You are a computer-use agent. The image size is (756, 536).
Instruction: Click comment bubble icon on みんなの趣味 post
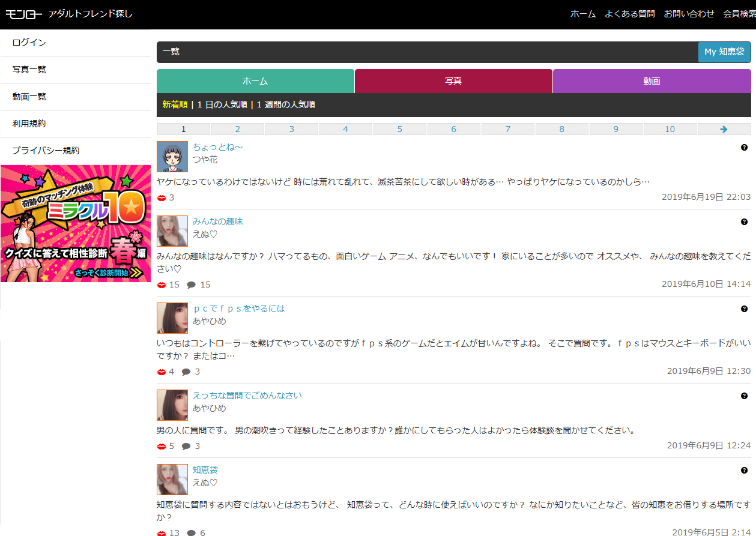192,285
